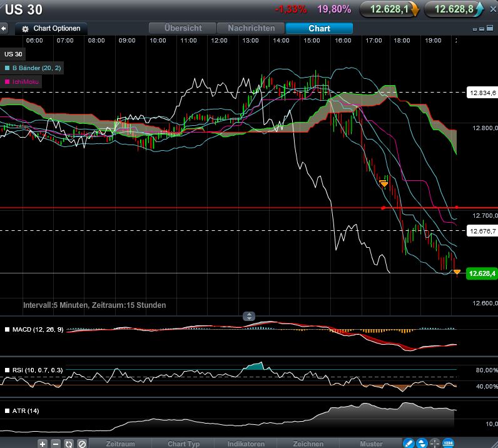
Task: Click the panel resize handle above MACD
Action: pos(249,316)
